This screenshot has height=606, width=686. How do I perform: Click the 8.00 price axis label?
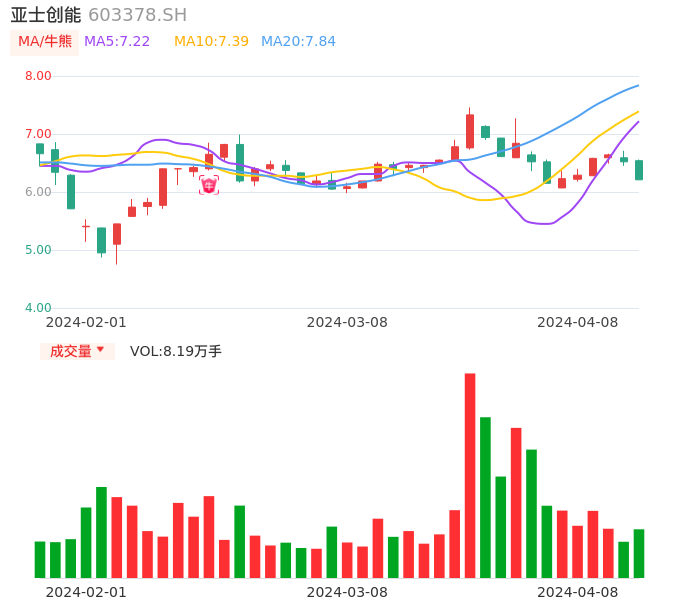click(38, 76)
